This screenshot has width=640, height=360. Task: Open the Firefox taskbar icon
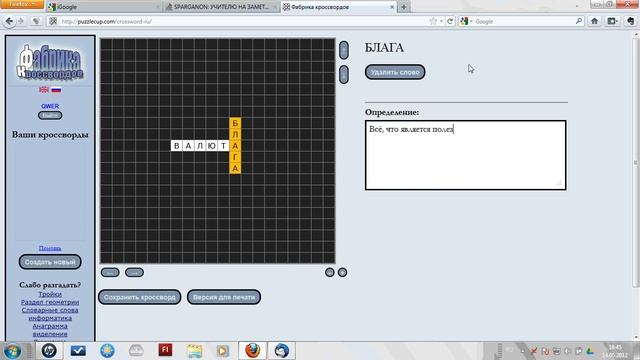(x=253, y=351)
